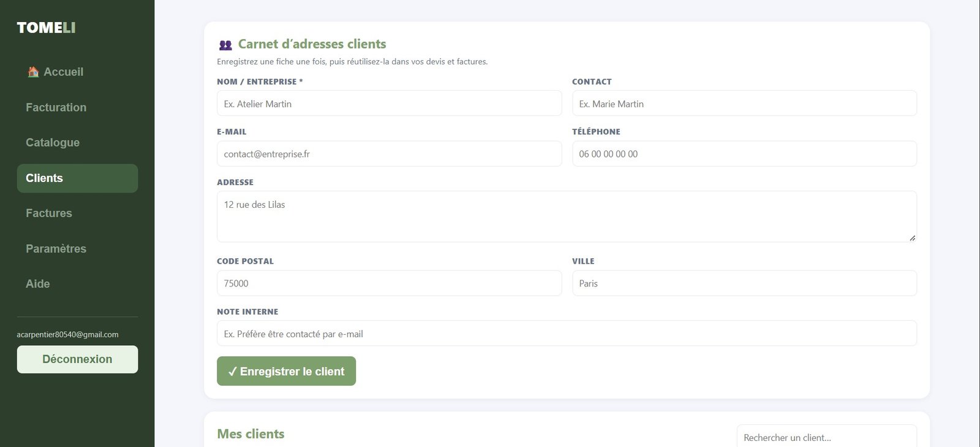Click Enregistrer le client button
Screen dimensions: 980x447
[286, 371]
